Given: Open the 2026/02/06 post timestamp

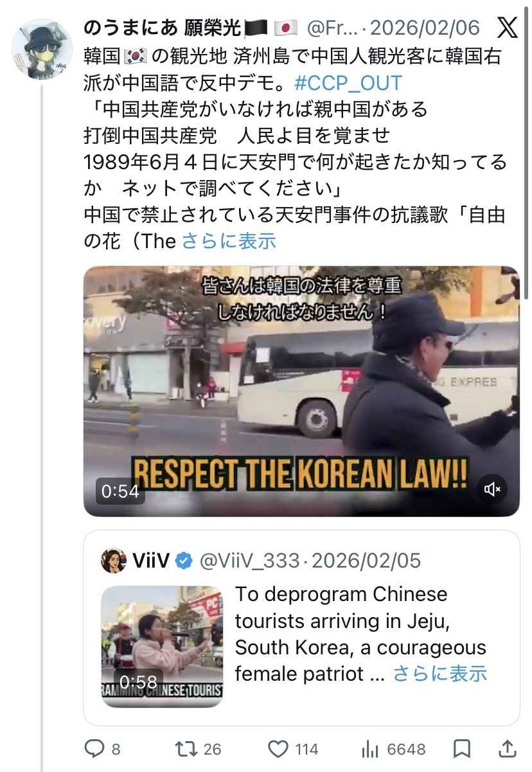Looking at the screenshot, I should pos(425,28).
